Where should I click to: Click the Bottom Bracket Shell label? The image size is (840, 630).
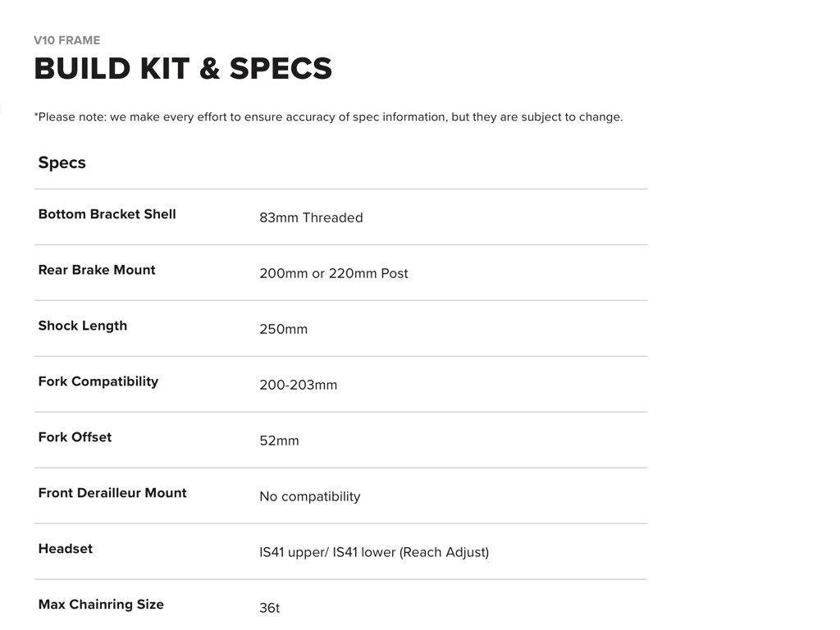coord(107,214)
